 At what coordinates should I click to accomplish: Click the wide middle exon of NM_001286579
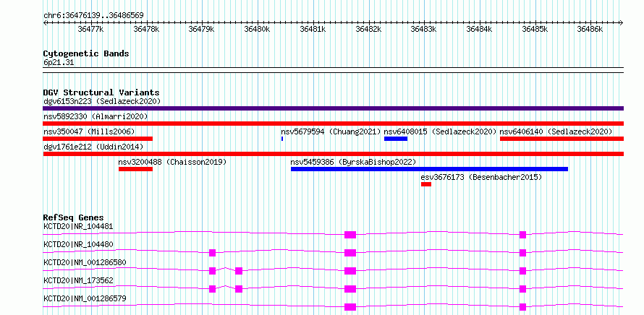pos(350,307)
